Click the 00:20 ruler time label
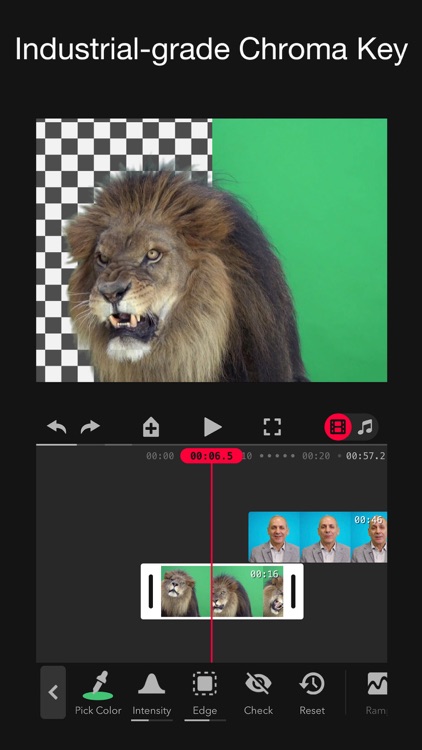422x750 pixels. point(316,456)
